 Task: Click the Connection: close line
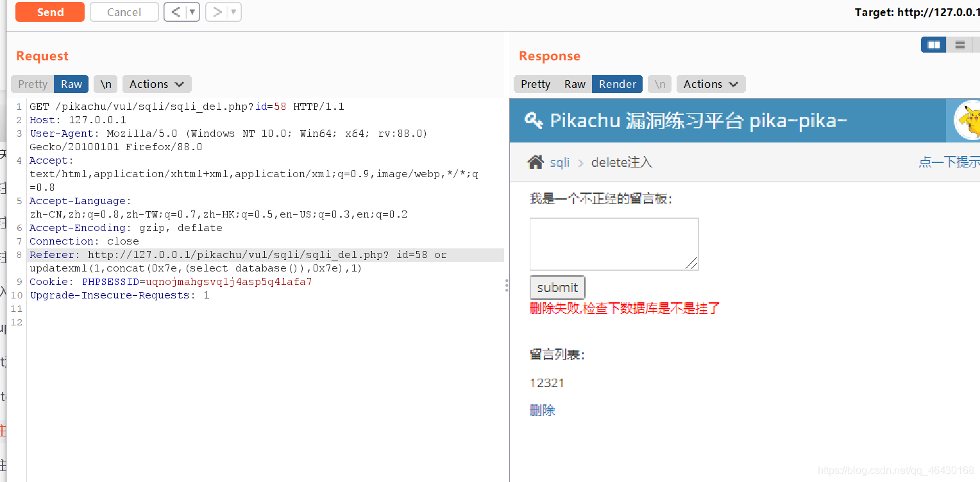[84, 241]
